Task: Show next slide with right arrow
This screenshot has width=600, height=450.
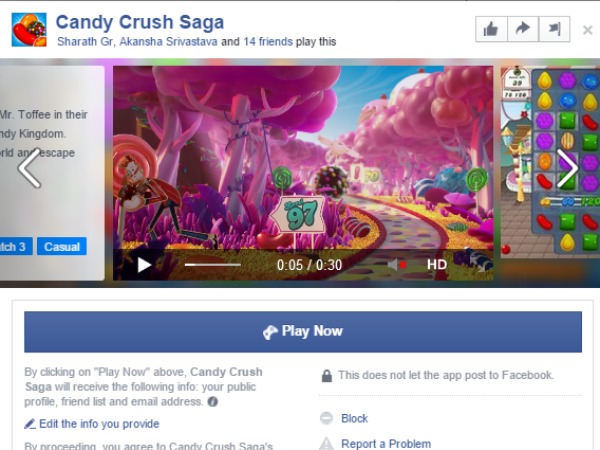Action: pos(567,168)
